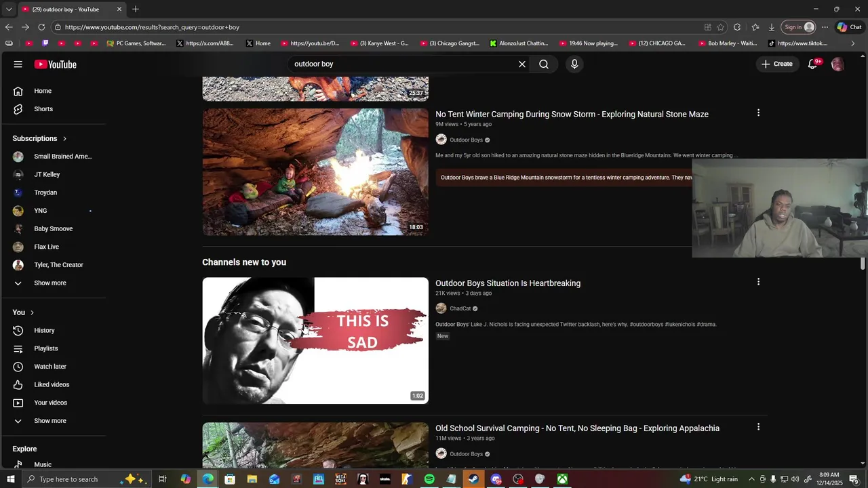The width and height of the screenshot is (868, 488).
Task: Start voice search with microphone icon
Action: (574, 64)
